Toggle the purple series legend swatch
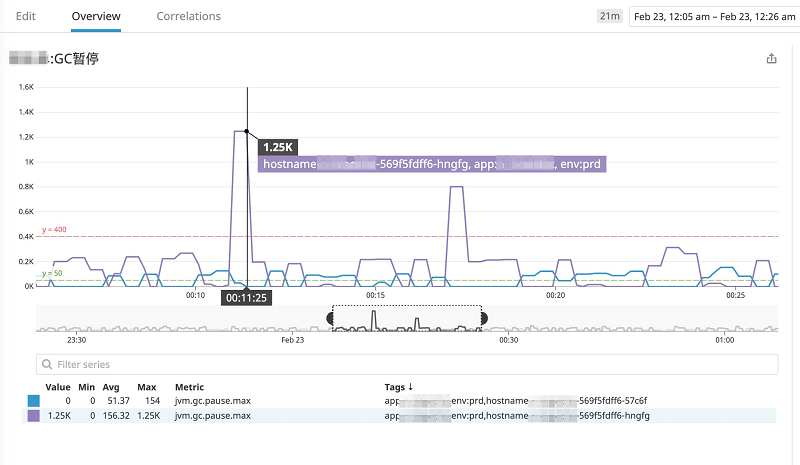Screen dimensions: 800x465 34,415
